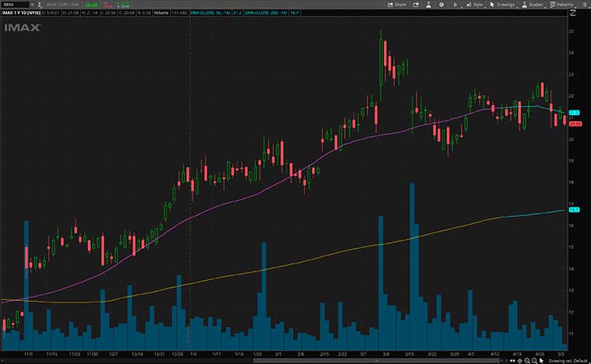Image resolution: width=591 pixels, height=364 pixels.
Task: Toggle the Volume study label
Action: [163, 13]
